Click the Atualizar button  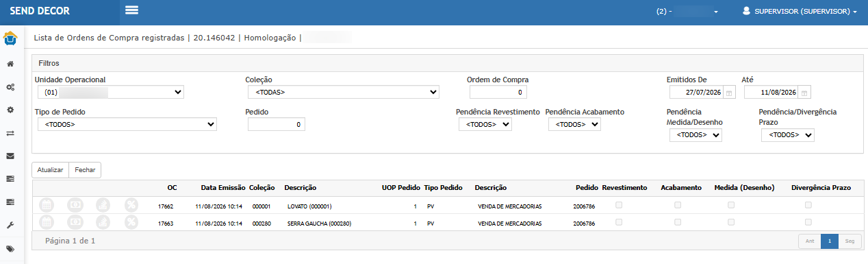point(51,169)
